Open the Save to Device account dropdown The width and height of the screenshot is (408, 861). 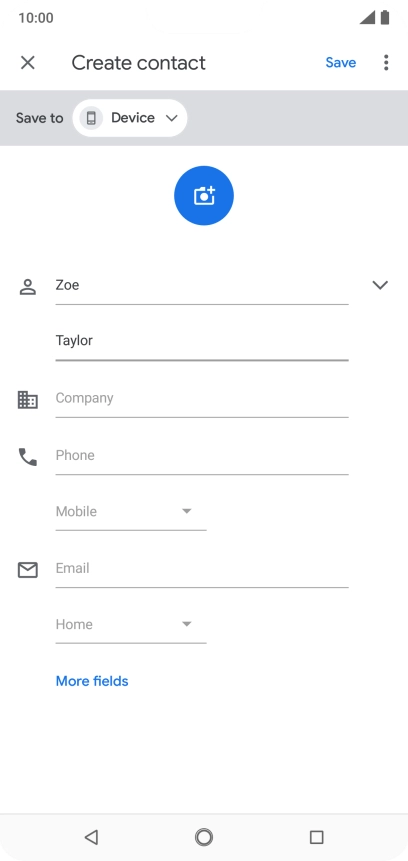[130, 118]
